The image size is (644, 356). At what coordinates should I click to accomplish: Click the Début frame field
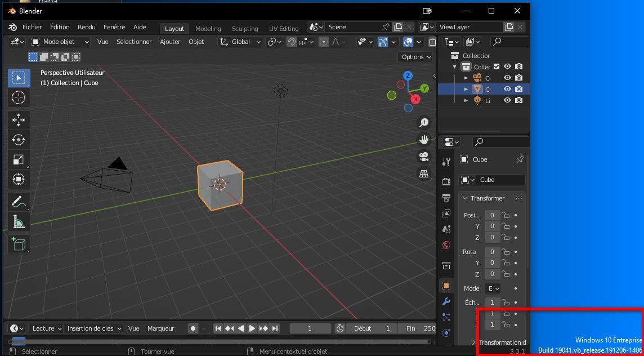coord(373,328)
